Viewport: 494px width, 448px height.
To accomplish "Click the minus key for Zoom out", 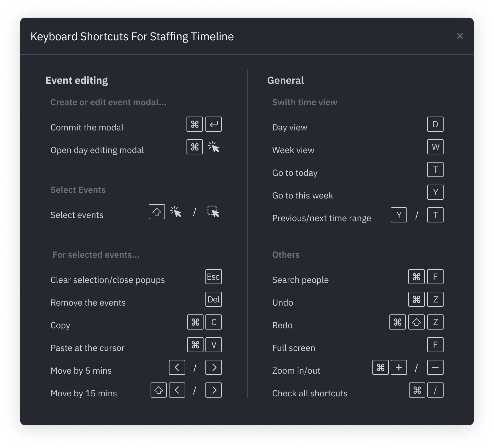I will click(x=435, y=367).
